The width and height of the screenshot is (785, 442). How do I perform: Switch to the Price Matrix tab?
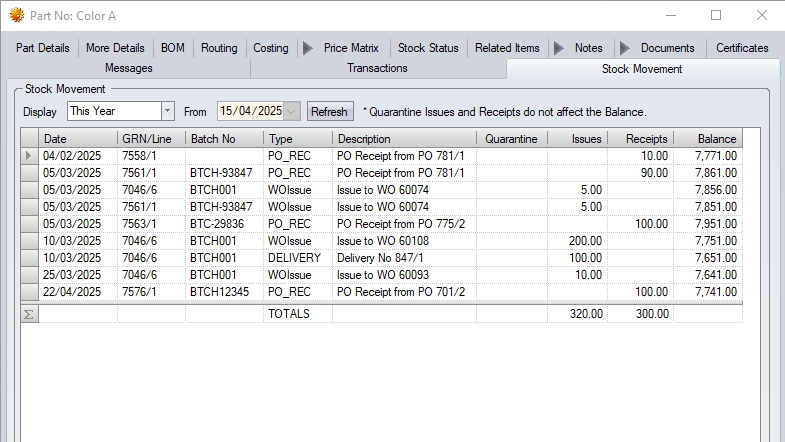[x=351, y=48]
